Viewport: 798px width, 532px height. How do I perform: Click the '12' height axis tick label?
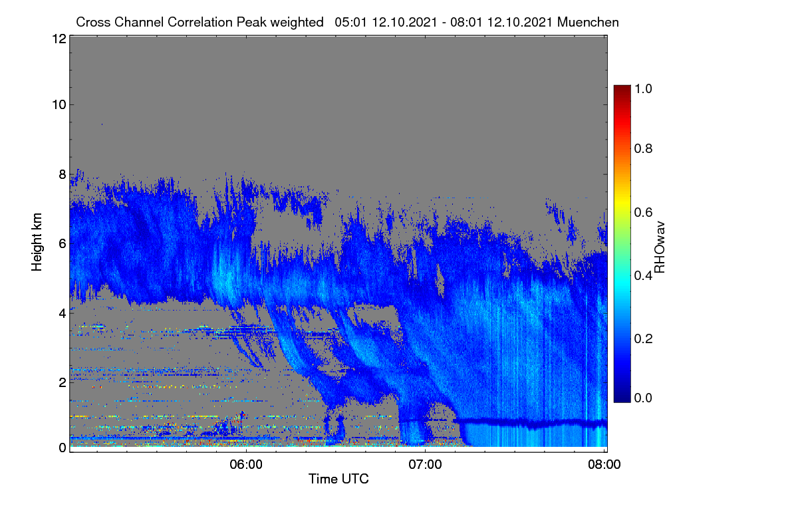click(58, 39)
